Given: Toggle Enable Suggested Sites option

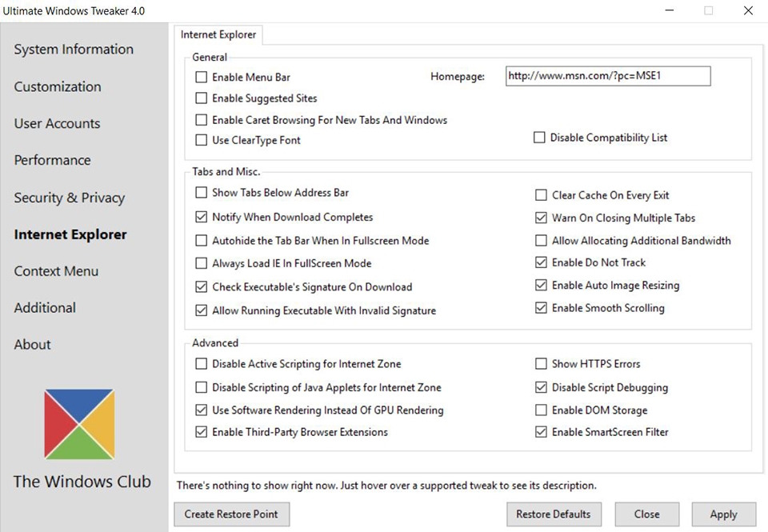Looking at the screenshot, I should (202, 98).
